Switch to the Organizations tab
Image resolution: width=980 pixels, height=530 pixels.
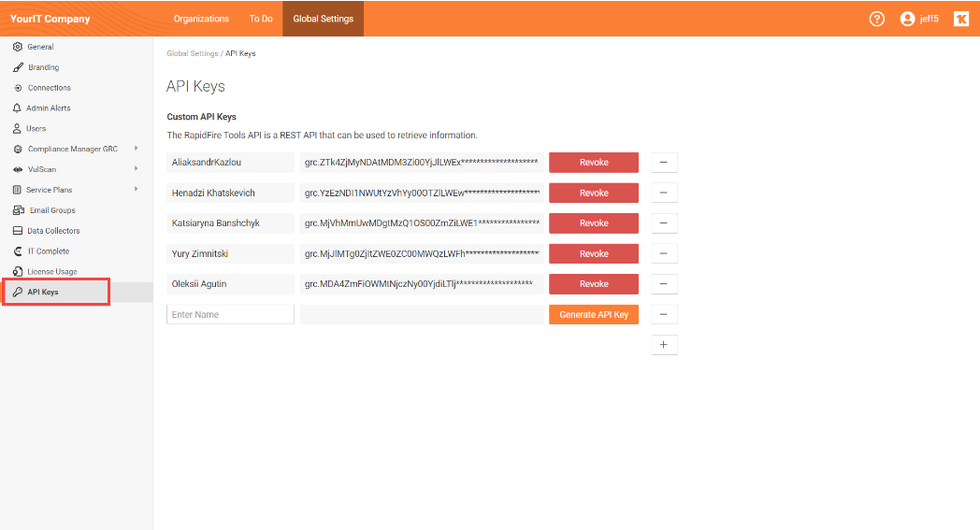click(x=201, y=19)
